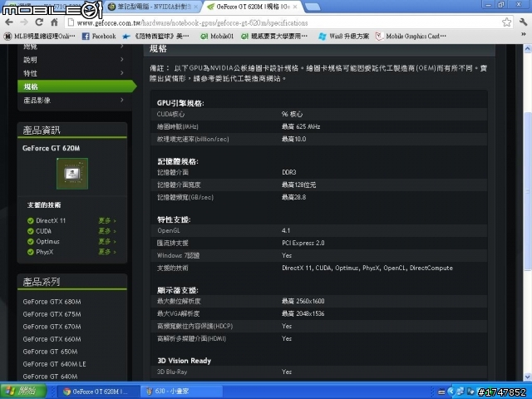Viewport: 532px width, 399px height.
Task: Click 'CUDA核心' spec row label
Action: coord(171,115)
